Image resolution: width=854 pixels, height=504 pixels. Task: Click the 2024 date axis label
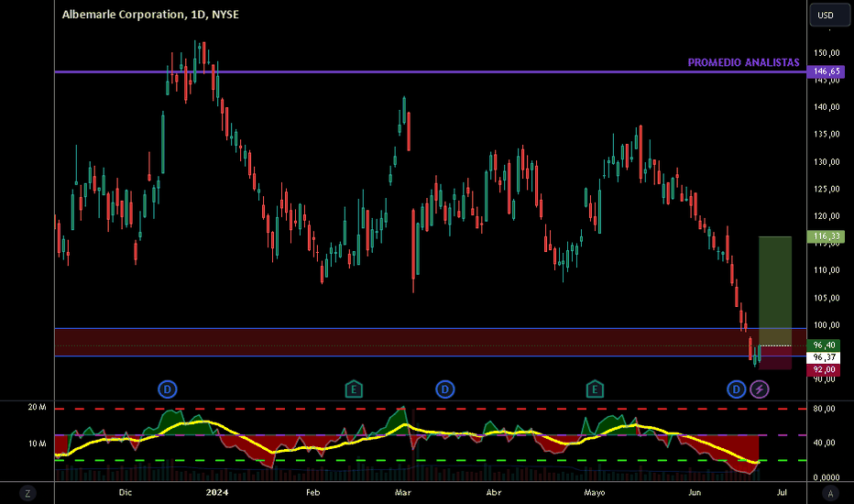(x=217, y=493)
